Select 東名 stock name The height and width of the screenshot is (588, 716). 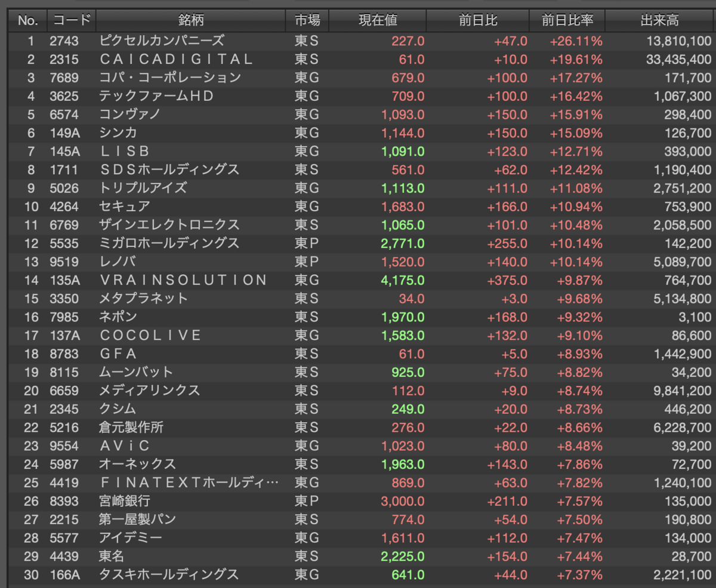[x=112, y=556]
